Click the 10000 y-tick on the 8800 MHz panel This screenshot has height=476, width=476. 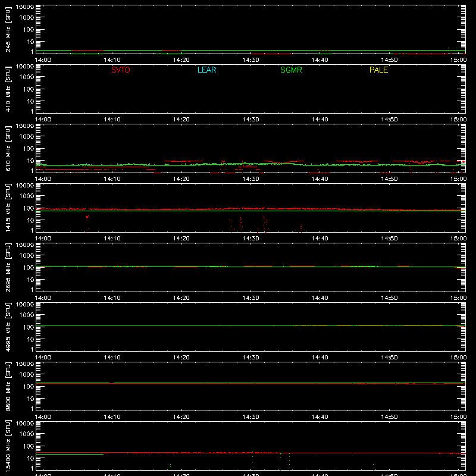click(24, 364)
